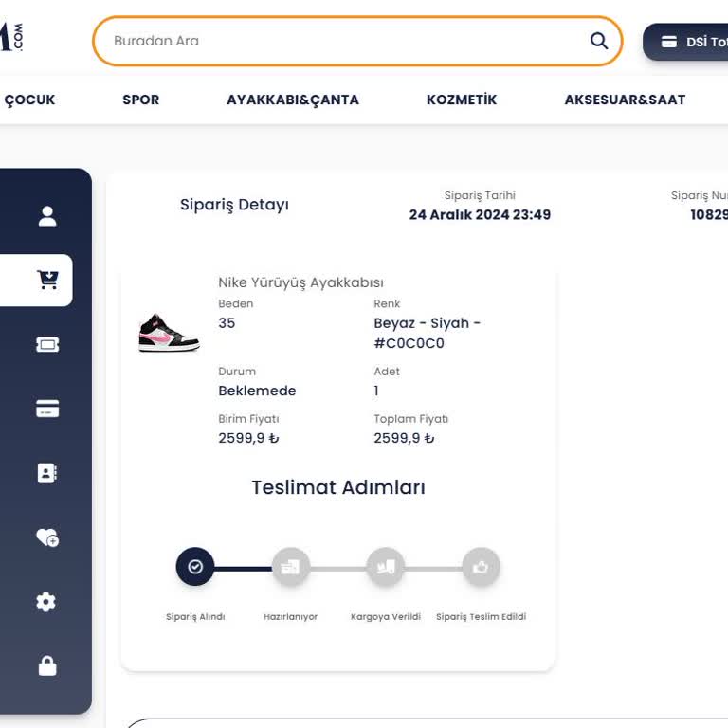Image resolution: width=728 pixels, height=728 pixels.
Task: Click the site logo at top left
Action: coord(11,36)
